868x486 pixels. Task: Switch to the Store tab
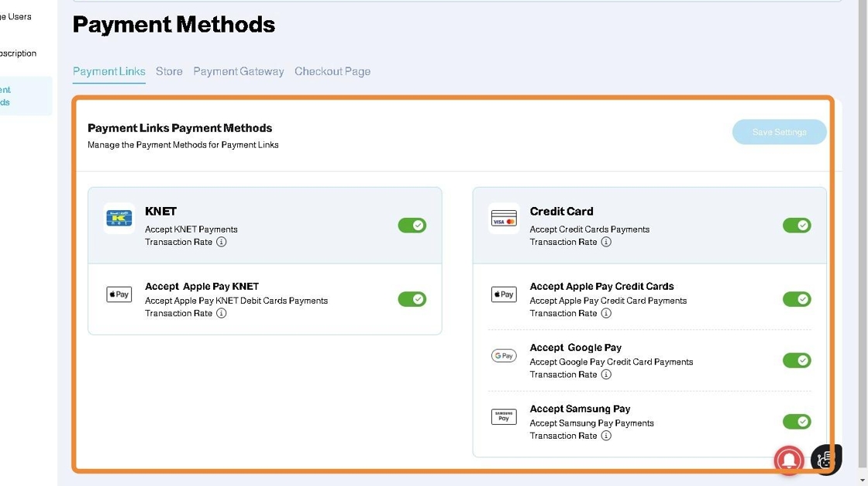pos(169,71)
